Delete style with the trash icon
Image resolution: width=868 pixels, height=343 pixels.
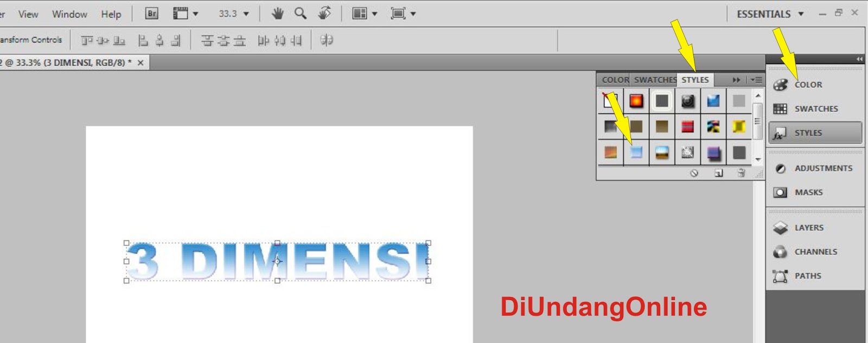pos(742,173)
